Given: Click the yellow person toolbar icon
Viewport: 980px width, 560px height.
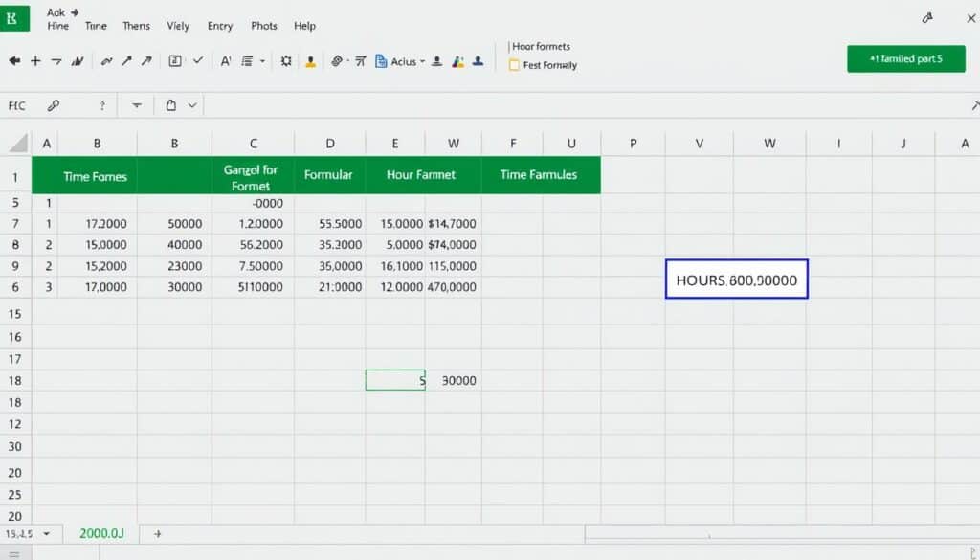Looking at the screenshot, I should 310,60.
